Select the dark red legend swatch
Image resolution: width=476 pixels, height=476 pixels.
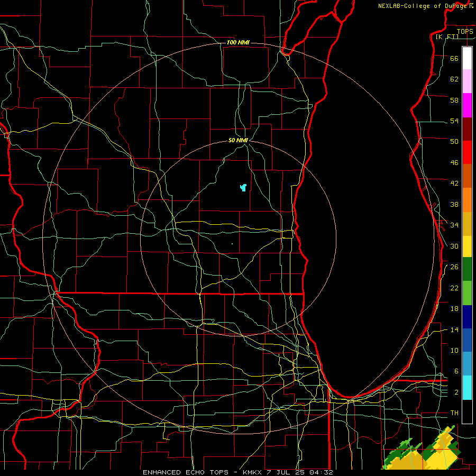pos(467,129)
